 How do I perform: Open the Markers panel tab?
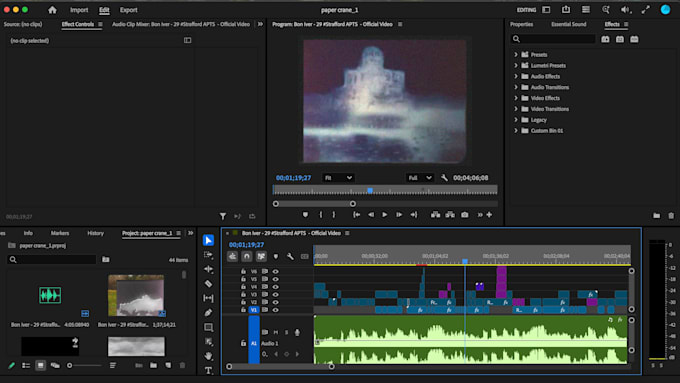click(60, 233)
